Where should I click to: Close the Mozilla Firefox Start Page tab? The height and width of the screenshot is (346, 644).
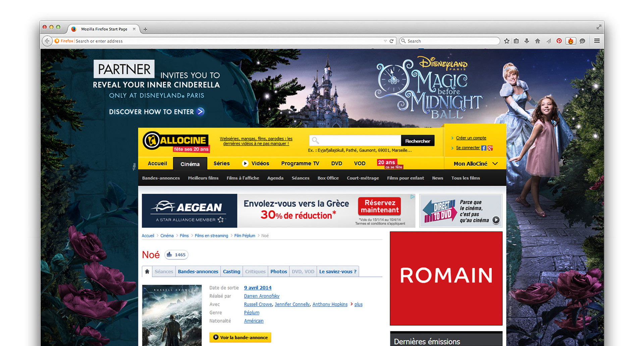pyautogui.click(x=134, y=29)
